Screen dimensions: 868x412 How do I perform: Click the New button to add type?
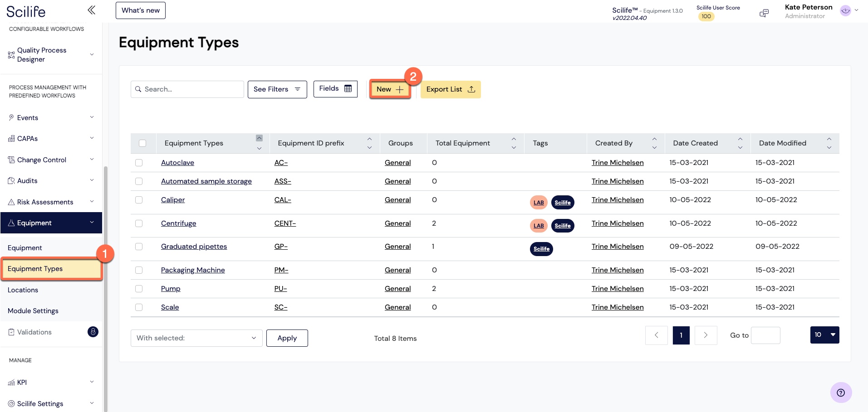tap(390, 89)
